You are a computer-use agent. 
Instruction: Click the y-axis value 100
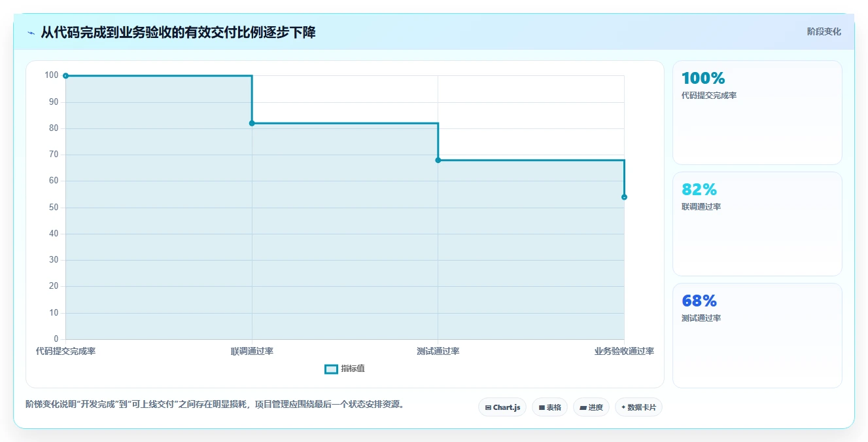[52, 75]
